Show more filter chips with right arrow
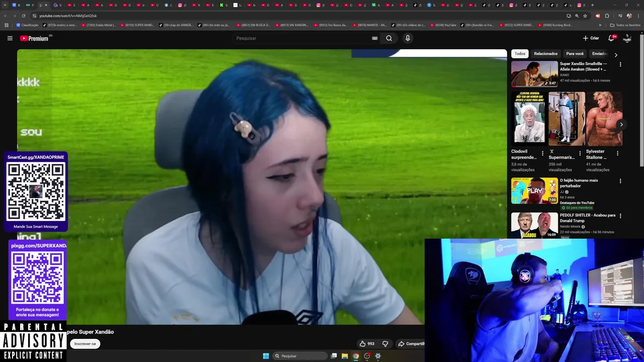The height and width of the screenshot is (362, 644). (616, 54)
